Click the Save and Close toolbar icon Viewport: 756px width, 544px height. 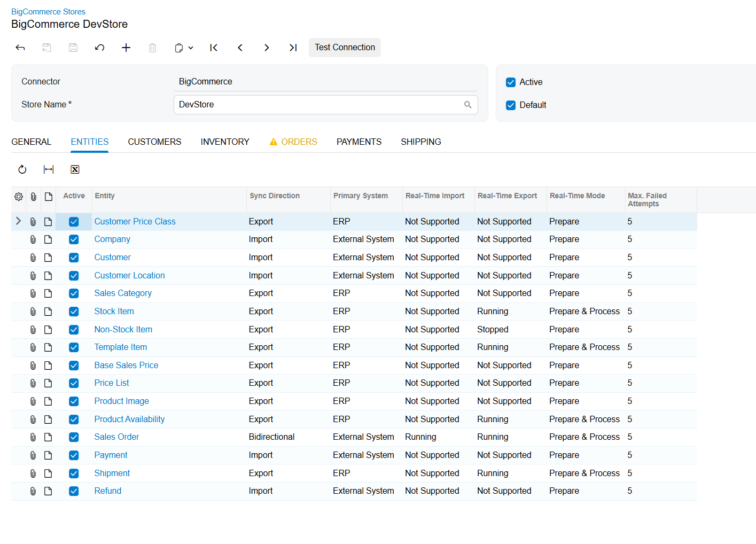pos(46,48)
